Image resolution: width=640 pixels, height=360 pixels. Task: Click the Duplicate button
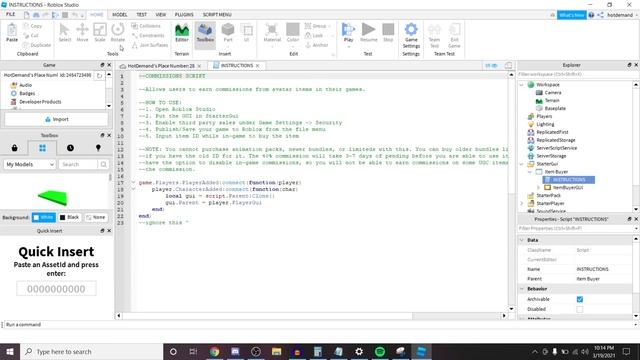[x=37, y=45]
